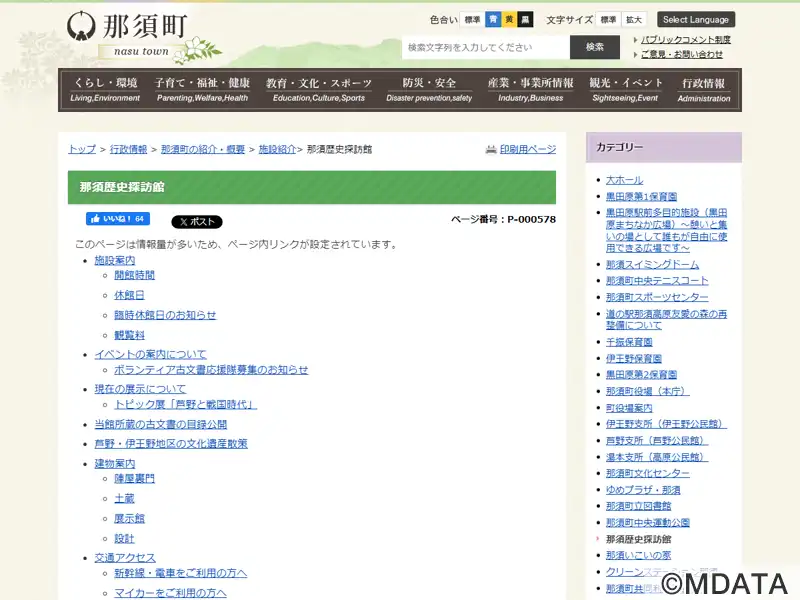Open the 防災・安全 navigation menu

tap(429, 90)
